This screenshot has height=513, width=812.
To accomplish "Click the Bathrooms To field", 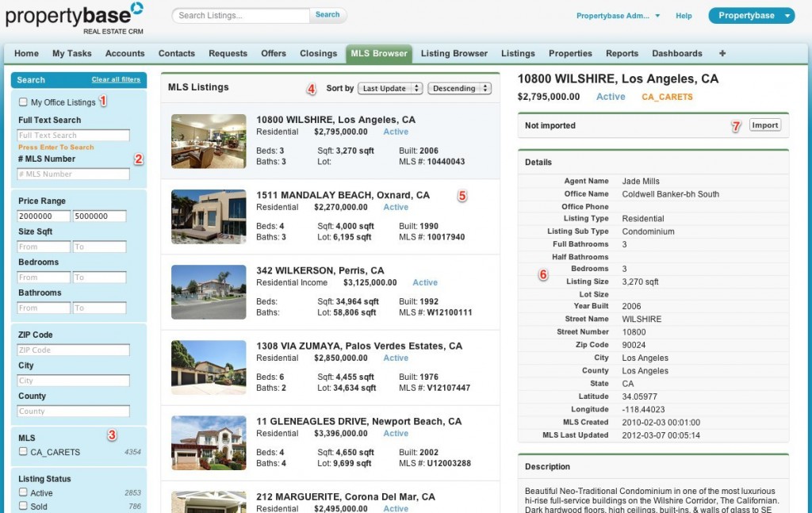I will pos(99,308).
